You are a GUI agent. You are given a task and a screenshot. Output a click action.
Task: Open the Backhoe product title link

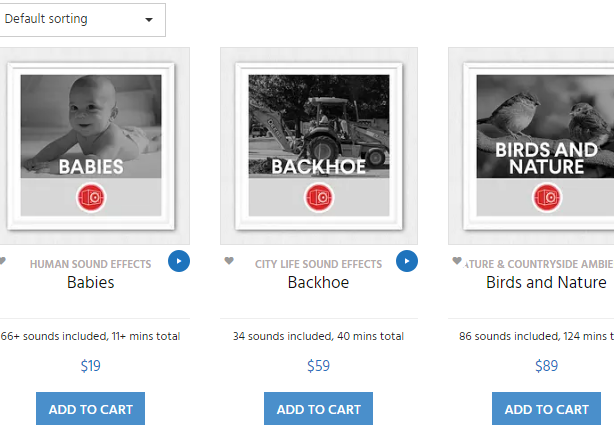point(318,282)
